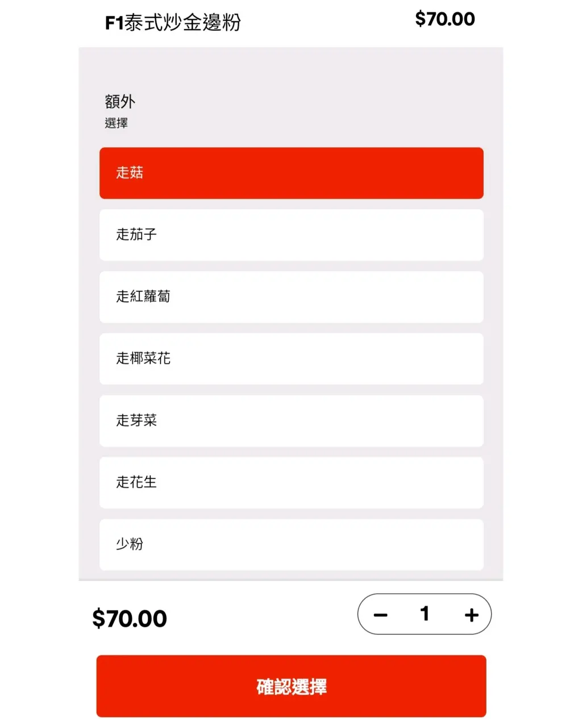Remove mushrooms via the red option row
This screenshot has height=728, width=582.
291,173
